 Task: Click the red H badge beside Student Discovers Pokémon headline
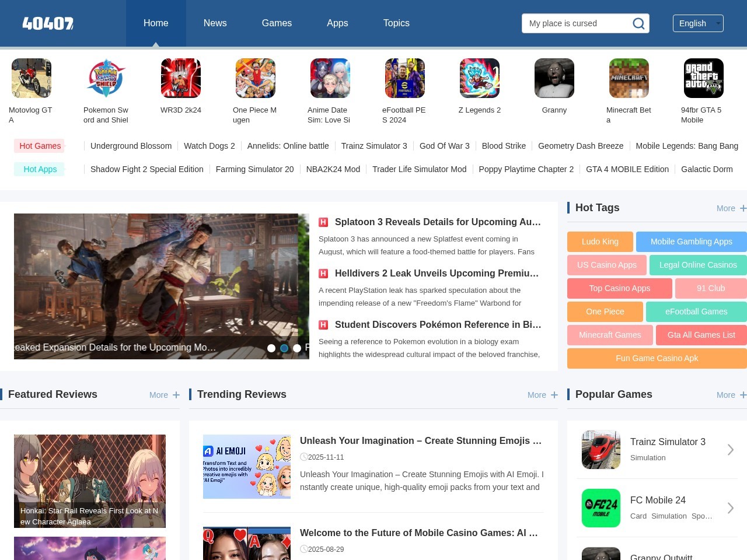(323, 325)
